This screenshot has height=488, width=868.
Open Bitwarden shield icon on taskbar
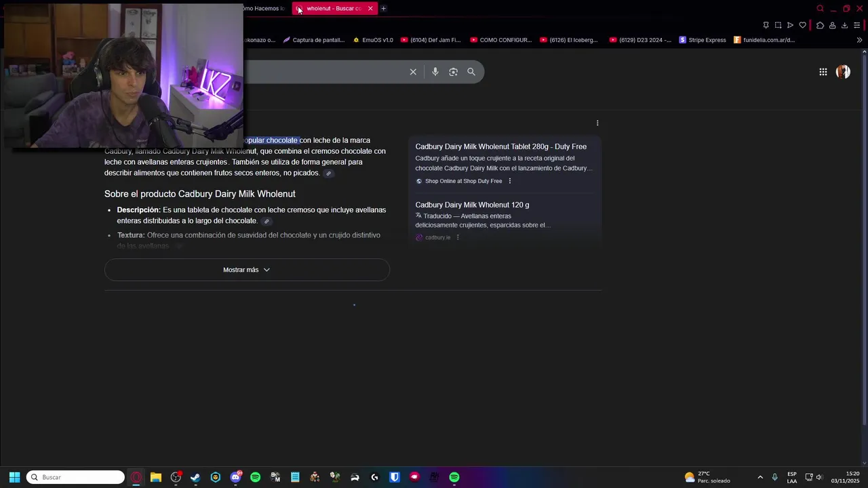click(395, 477)
